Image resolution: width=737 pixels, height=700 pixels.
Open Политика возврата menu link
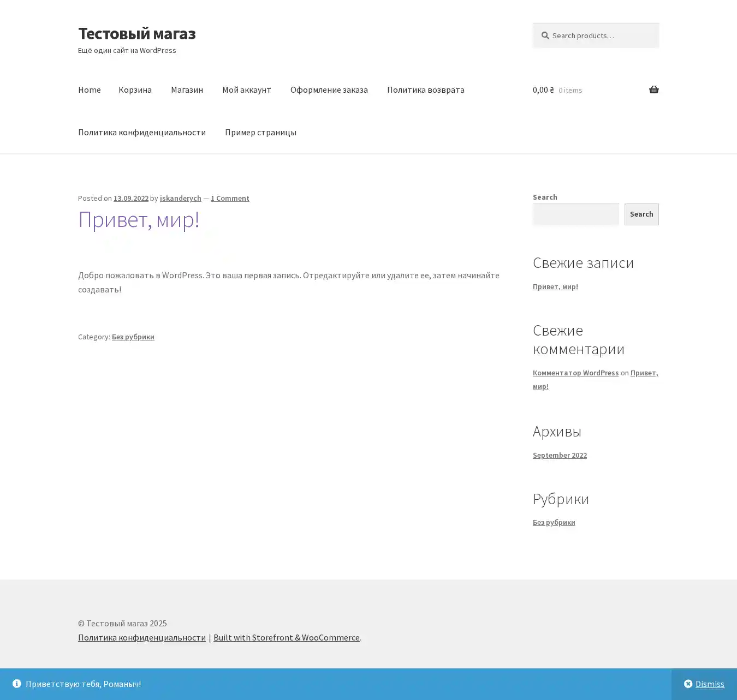425,89
